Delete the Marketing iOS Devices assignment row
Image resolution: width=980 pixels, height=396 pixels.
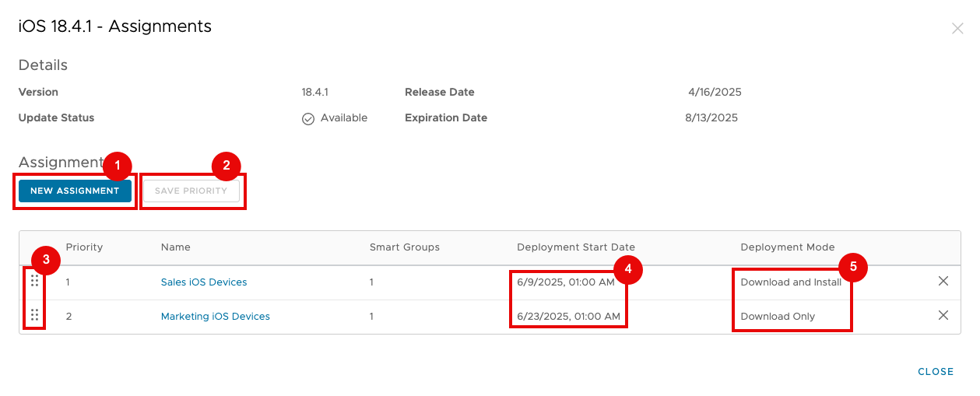943,316
